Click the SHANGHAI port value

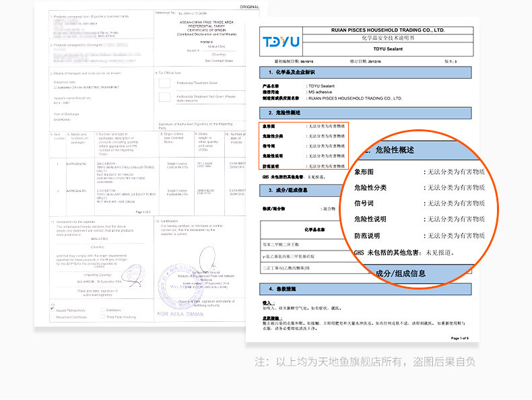62,120
